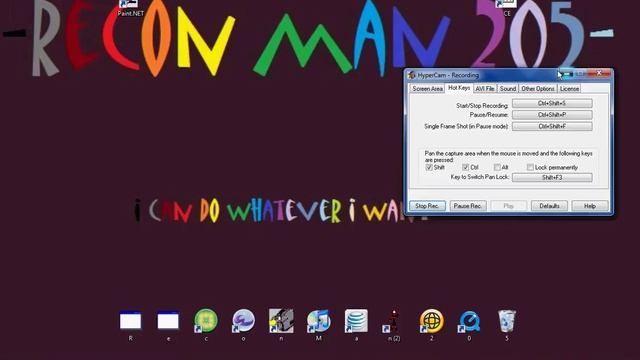Open the camera desktop icon labeled n
This screenshot has width=640, height=360.
(x=281, y=325)
